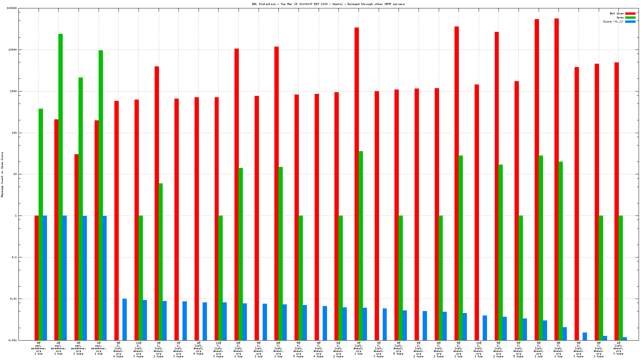Select the Not Spam legend label
Screen dimensions: 644x362
coord(616,14)
